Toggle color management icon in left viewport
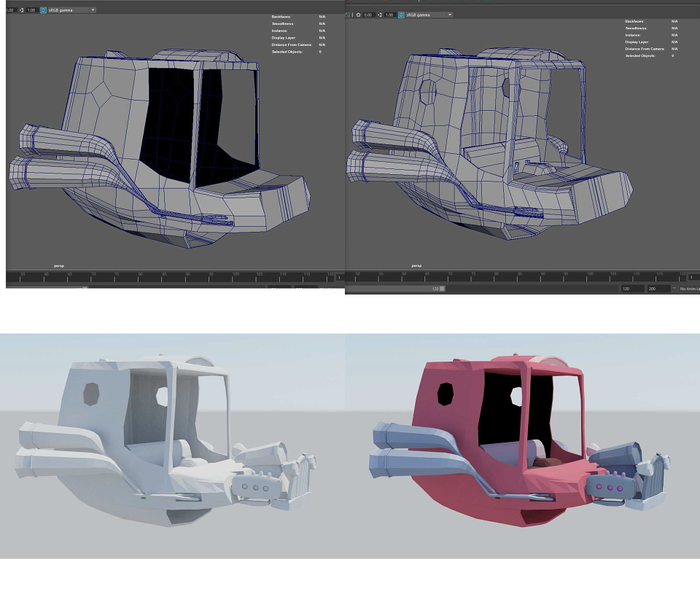This screenshot has height=589, width=700. pos(43,9)
